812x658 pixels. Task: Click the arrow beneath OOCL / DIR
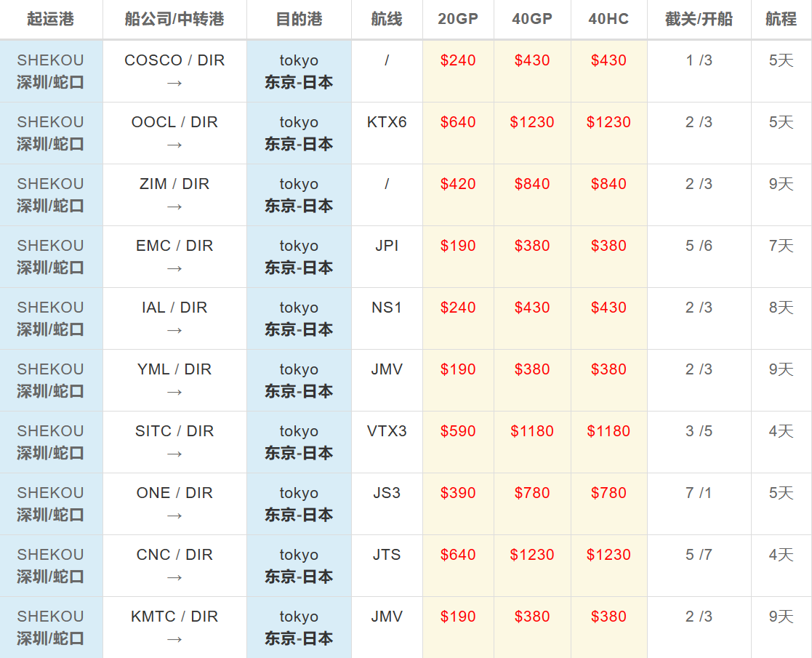pos(174,145)
